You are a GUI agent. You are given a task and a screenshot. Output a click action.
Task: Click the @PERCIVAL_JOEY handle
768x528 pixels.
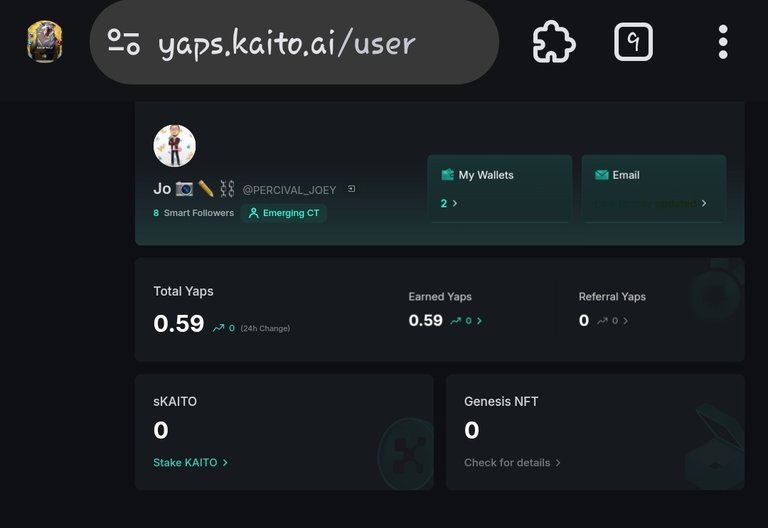(289, 190)
